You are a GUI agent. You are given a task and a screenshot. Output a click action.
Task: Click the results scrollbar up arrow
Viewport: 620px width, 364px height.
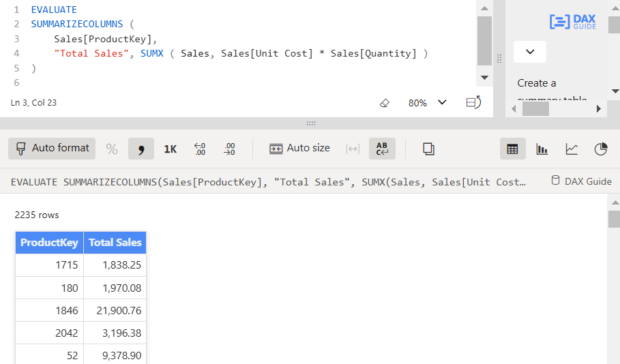coord(615,202)
